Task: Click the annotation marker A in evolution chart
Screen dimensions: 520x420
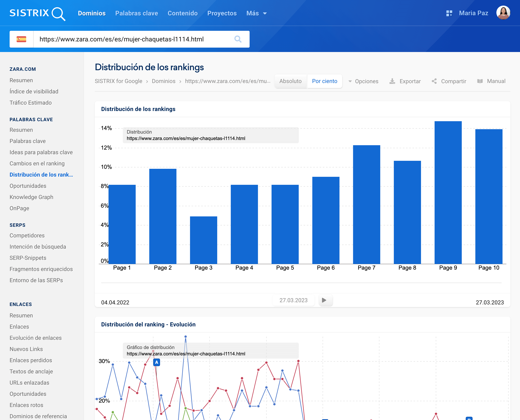Action: pos(157,362)
